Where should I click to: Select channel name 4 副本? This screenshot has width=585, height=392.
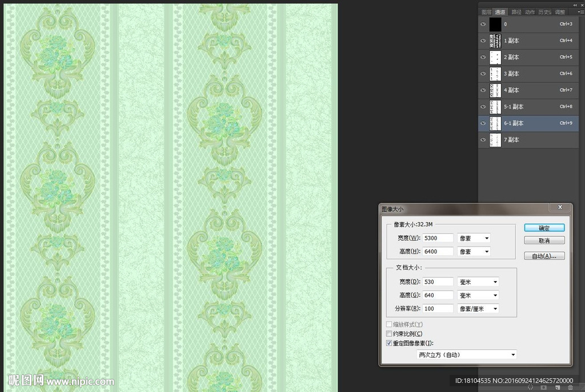[x=511, y=90]
